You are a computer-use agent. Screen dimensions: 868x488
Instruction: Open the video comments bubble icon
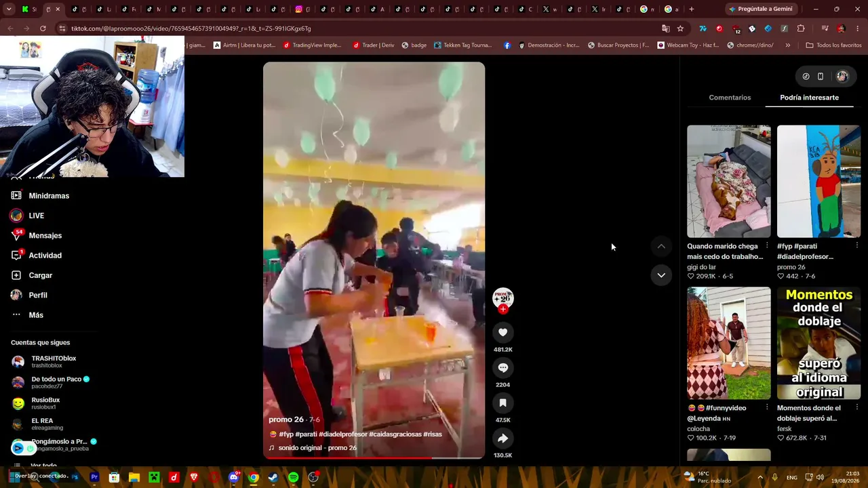[x=503, y=367]
